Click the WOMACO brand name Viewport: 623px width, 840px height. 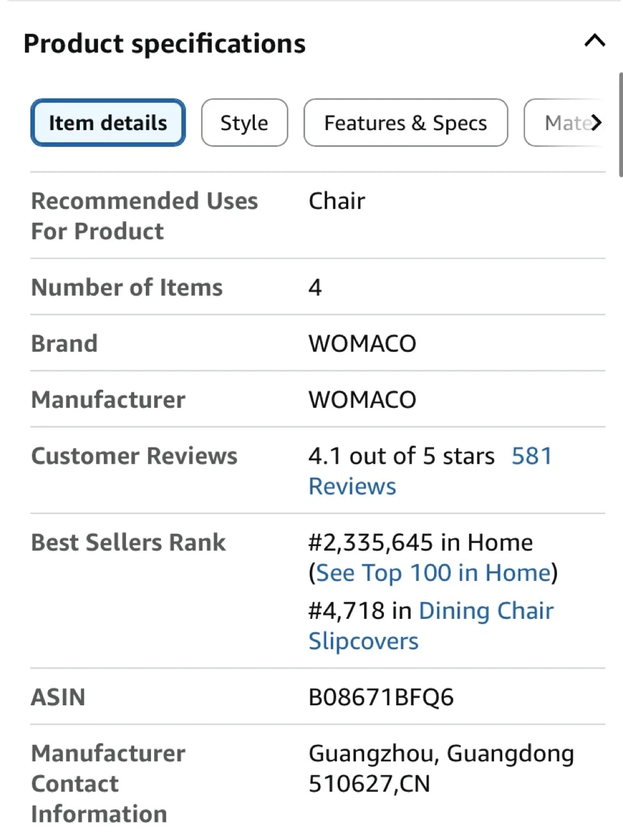362,344
